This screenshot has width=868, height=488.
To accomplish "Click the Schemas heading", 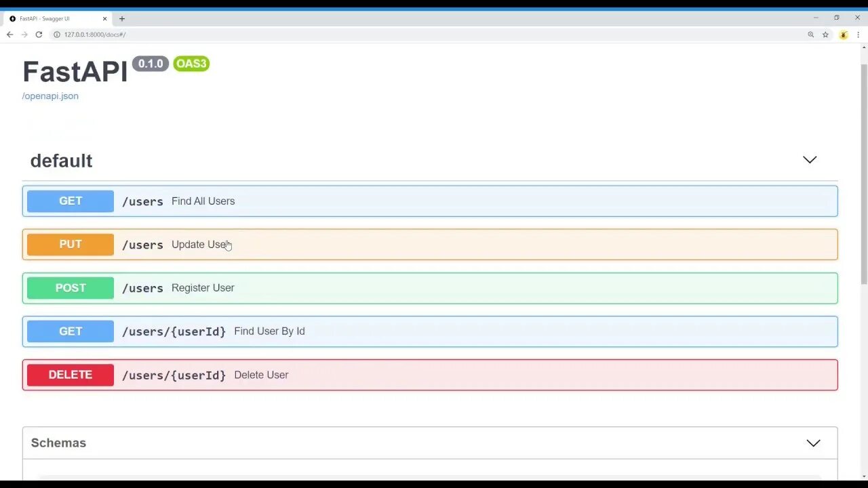I will tap(58, 443).
